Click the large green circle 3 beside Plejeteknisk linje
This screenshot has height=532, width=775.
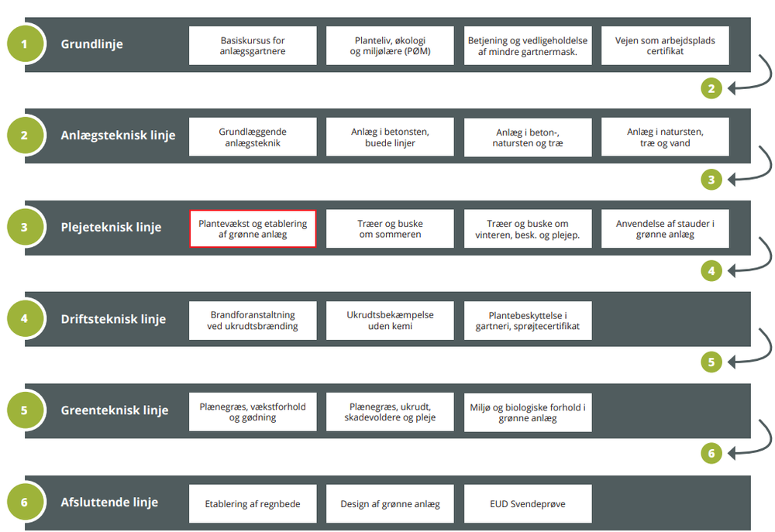(x=25, y=228)
